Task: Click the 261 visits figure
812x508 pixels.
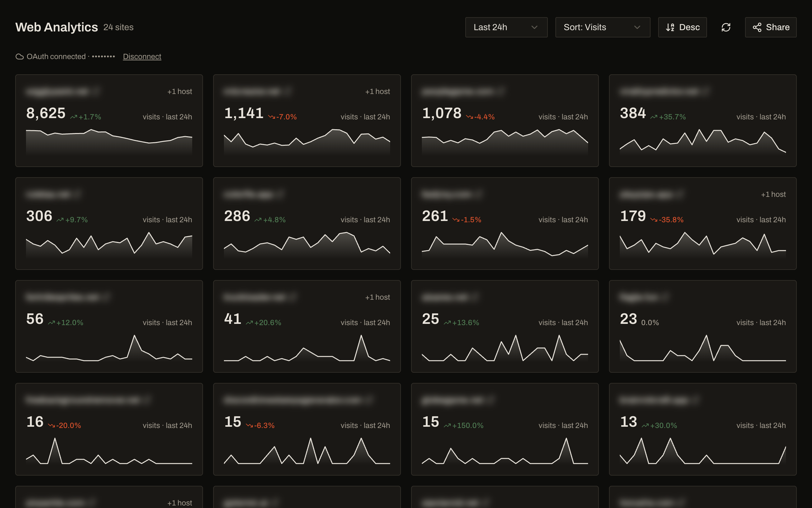Action: (435, 216)
